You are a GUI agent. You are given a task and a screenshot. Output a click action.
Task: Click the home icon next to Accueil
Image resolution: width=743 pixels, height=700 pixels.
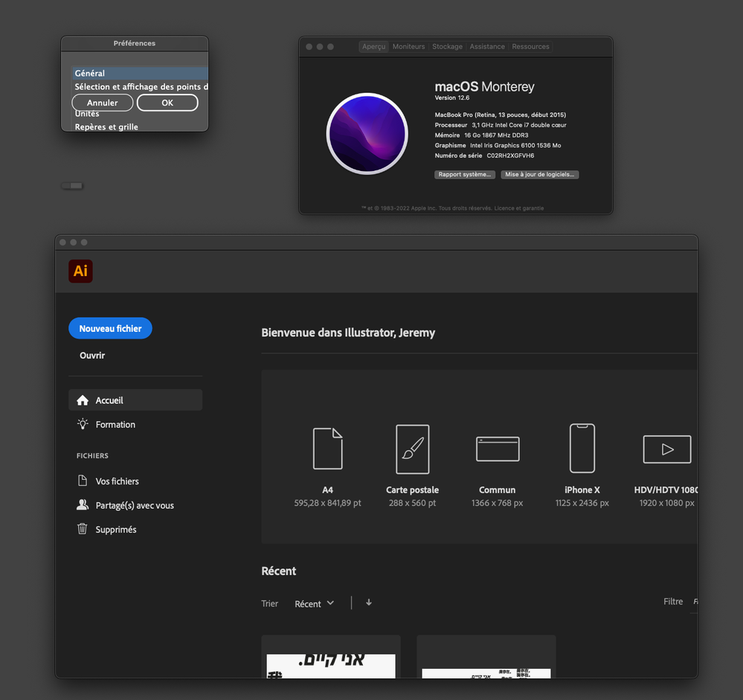pos(83,400)
